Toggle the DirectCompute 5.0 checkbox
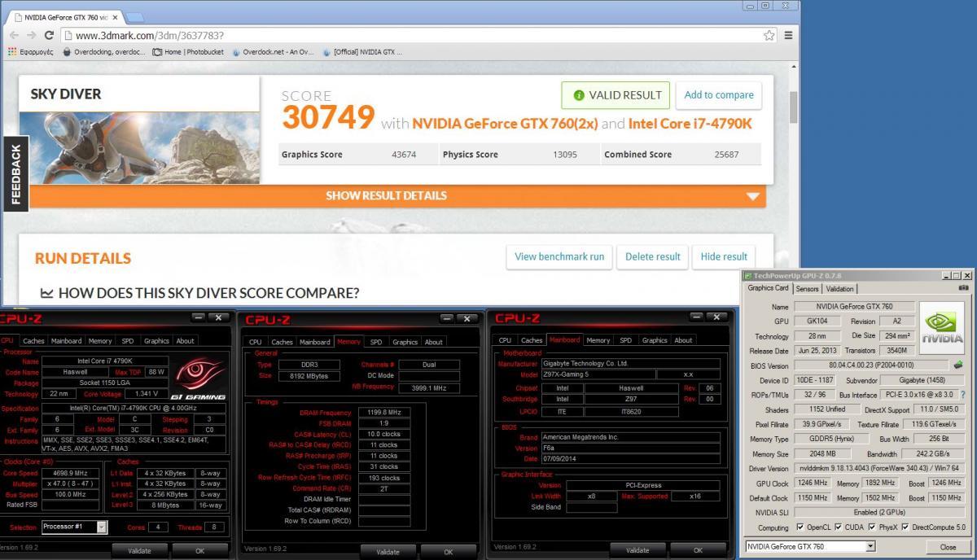 [905, 527]
